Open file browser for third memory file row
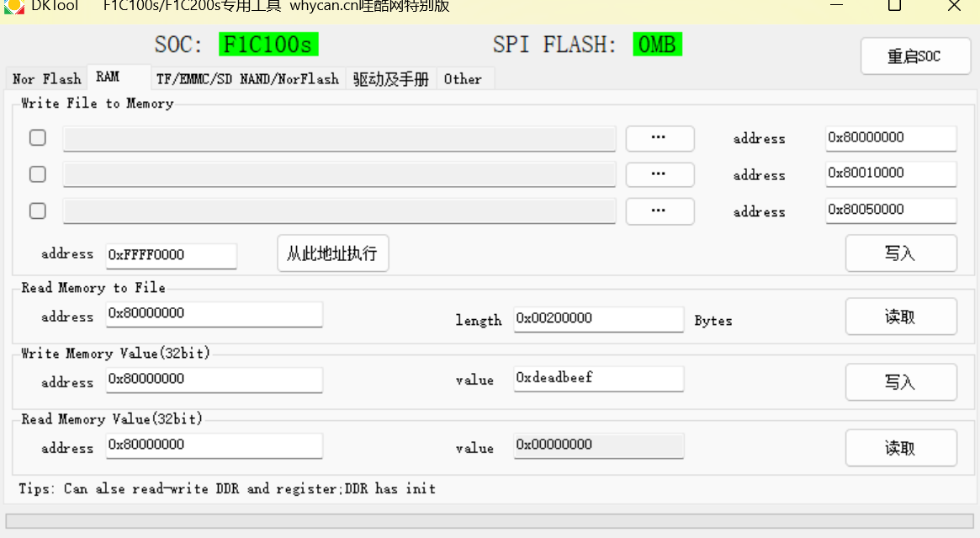 [660, 210]
